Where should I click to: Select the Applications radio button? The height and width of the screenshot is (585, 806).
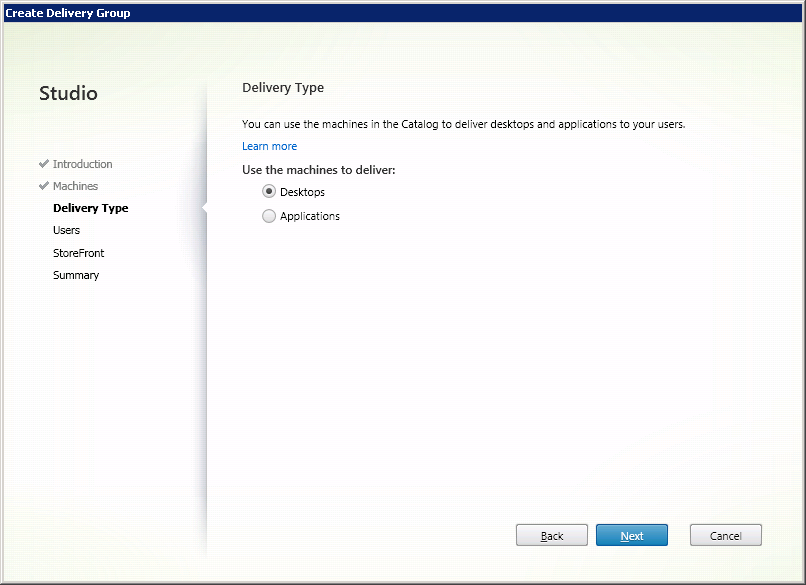click(269, 216)
